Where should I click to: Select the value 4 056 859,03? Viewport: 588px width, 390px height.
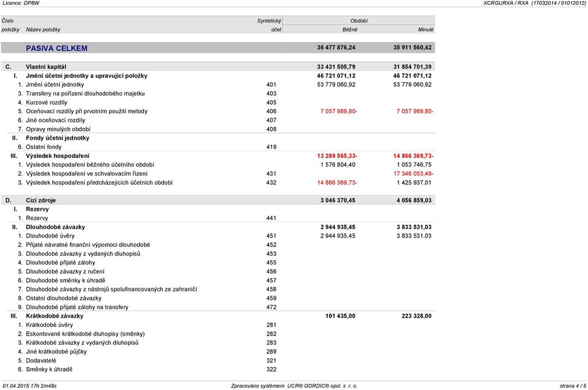414,200
